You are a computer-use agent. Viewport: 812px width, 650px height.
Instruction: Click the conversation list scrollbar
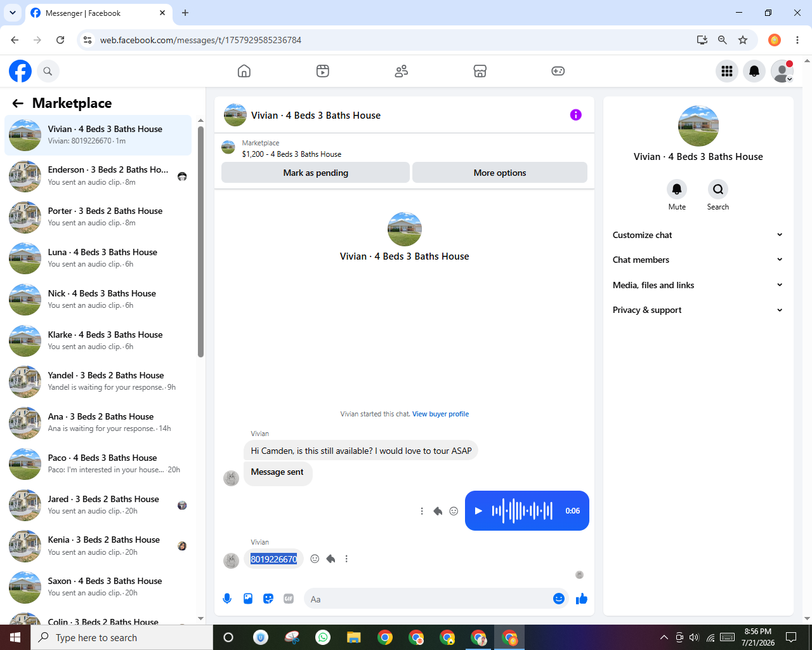tap(200, 241)
